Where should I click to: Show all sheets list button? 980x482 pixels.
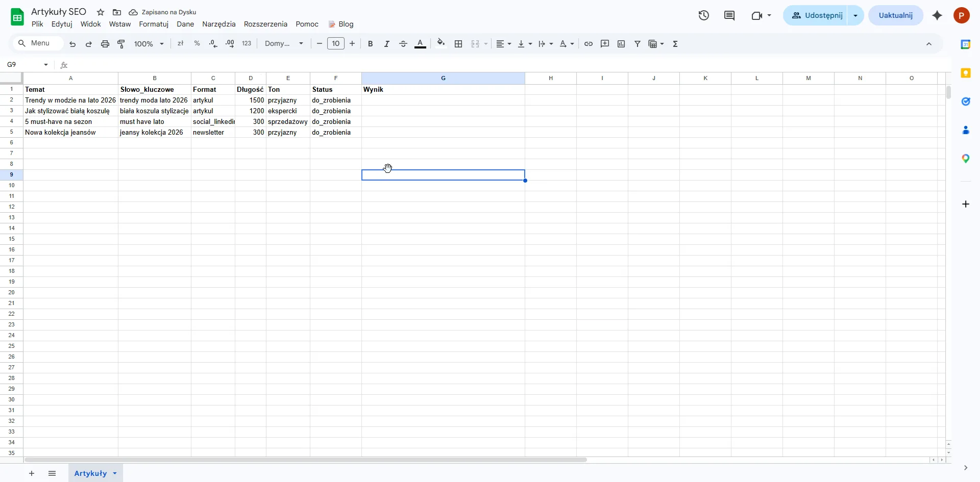coord(52,473)
